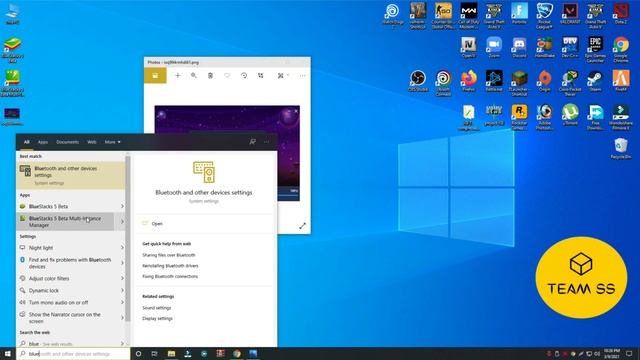
Task: Open the Fortnite desktop shortcut
Action: [x=519, y=15]
